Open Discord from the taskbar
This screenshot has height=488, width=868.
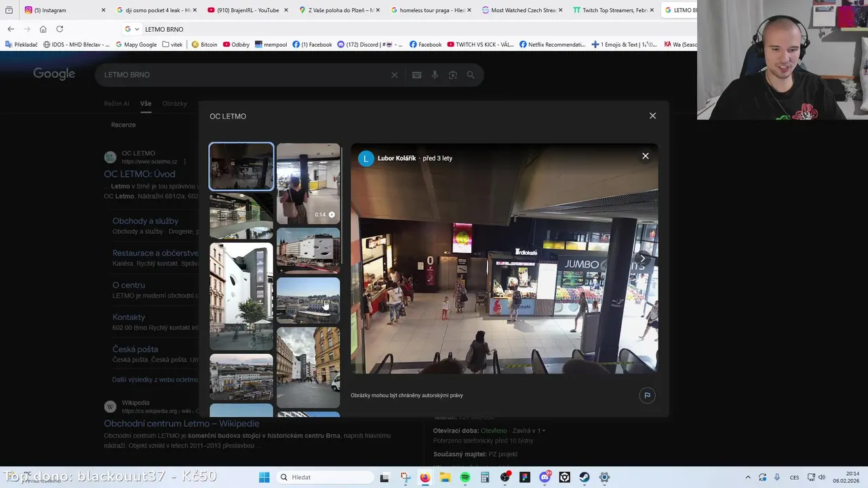pyautogui.click(x=545, y=477)
